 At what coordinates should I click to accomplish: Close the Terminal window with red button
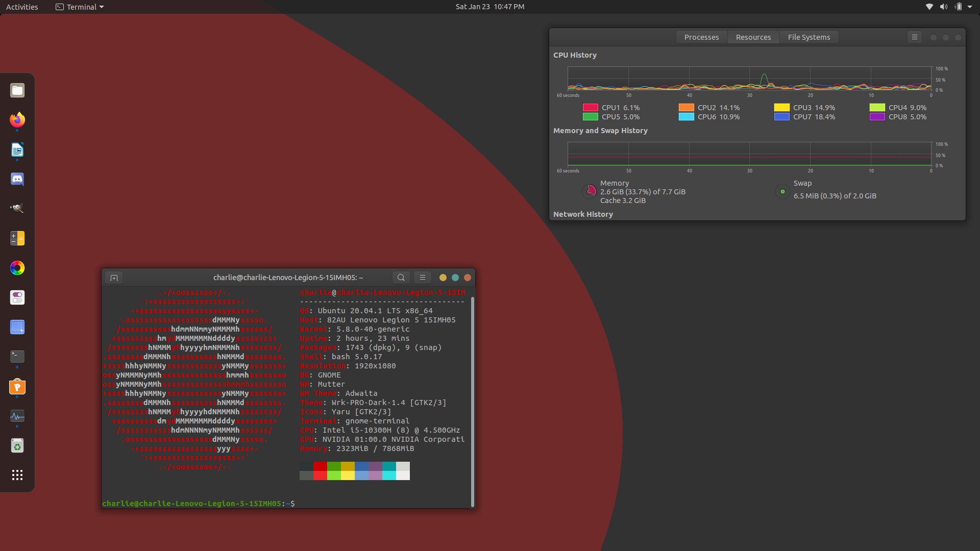pos(467,278)
